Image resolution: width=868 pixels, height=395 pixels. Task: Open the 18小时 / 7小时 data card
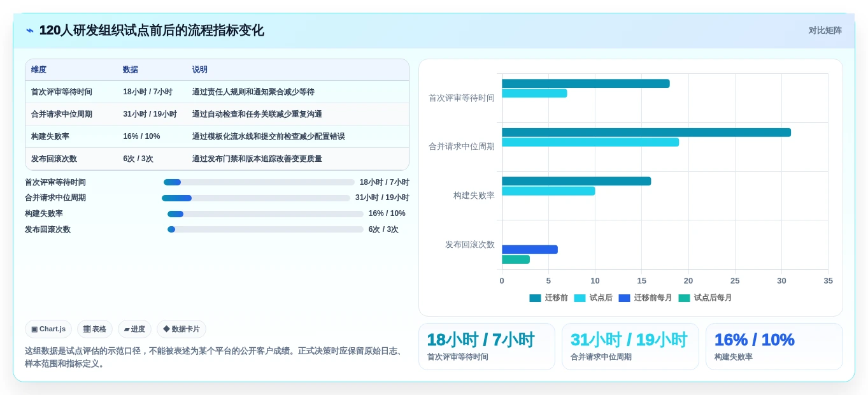[x=487, y=347]
